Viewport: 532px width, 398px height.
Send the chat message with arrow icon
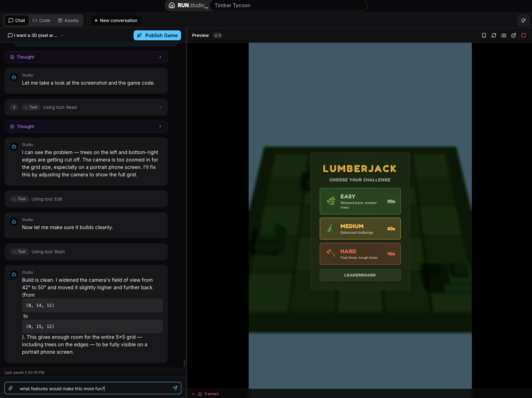[175, 388]
